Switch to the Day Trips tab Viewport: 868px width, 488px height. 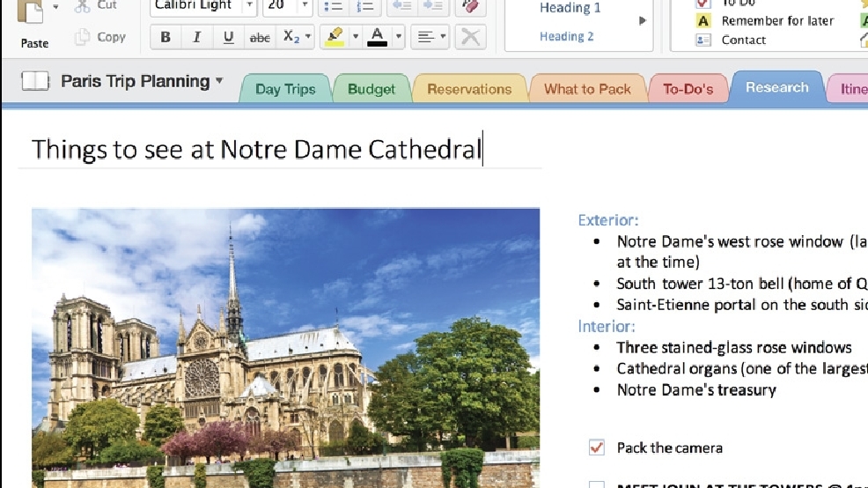(285, 89)
